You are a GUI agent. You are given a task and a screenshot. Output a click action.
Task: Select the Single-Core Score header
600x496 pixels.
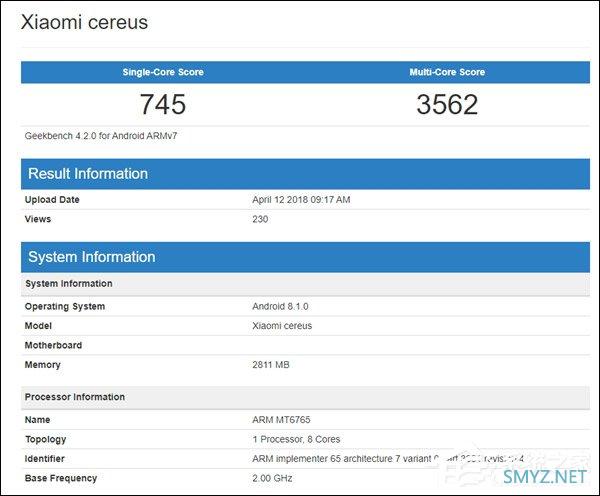[163, 72]
